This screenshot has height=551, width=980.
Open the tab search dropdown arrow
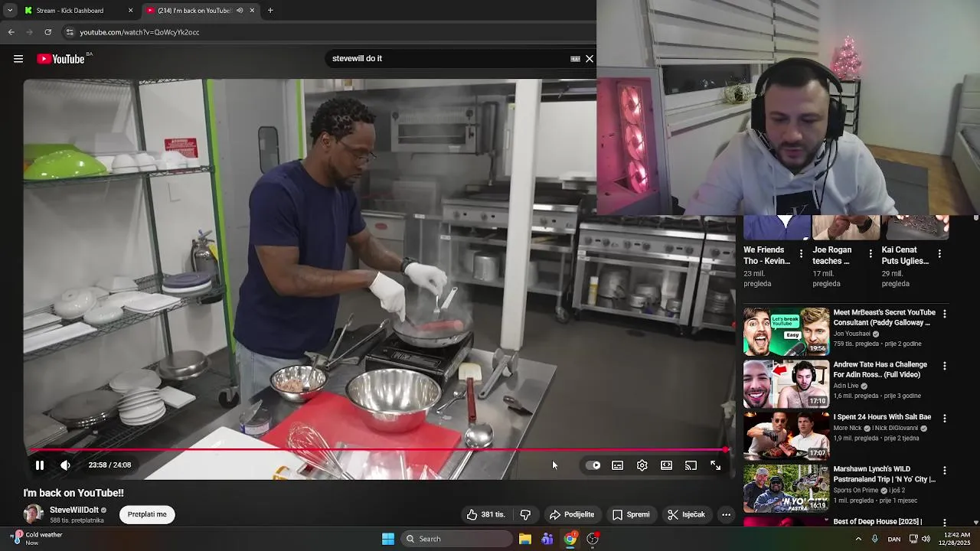point(9,11)
